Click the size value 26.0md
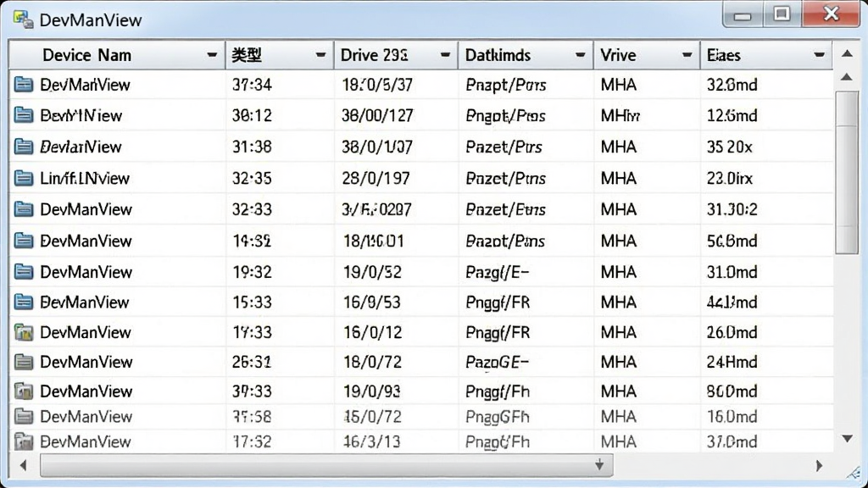The image size is (868, 488). [x=732, y=332]
